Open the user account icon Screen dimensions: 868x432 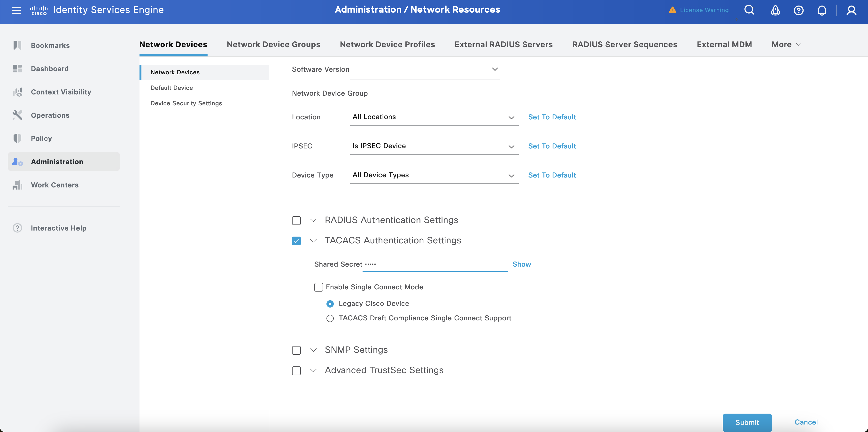[x=851, y=10]
